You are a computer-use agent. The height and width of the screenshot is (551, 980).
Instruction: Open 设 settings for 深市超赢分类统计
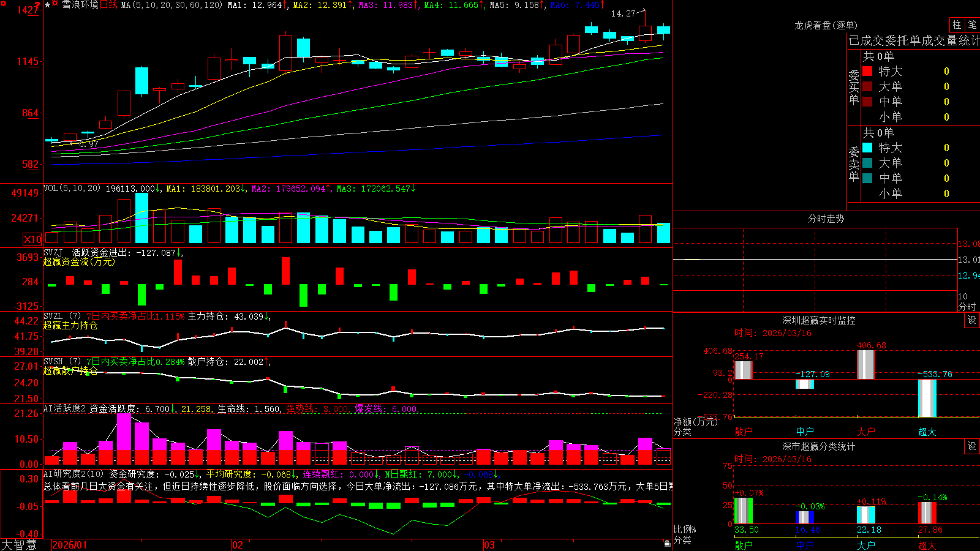[972, 446]
